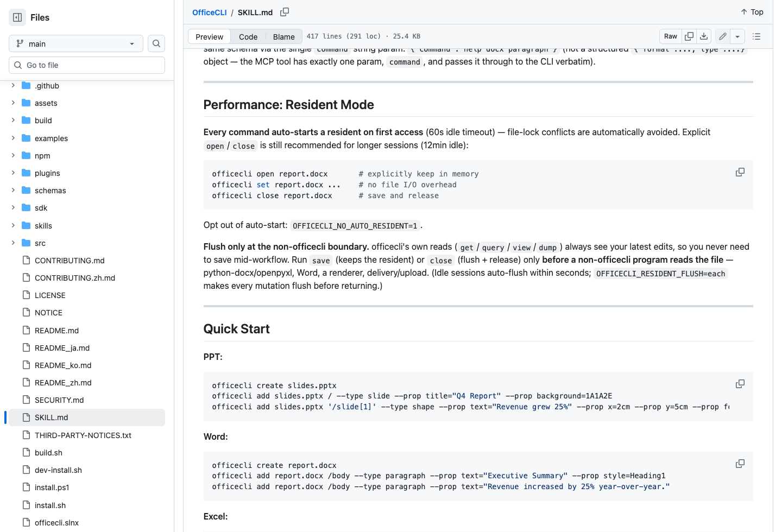This screenshot has height=532, width=782.
Task: Open the Raw file view
Action: pos(671,36)
